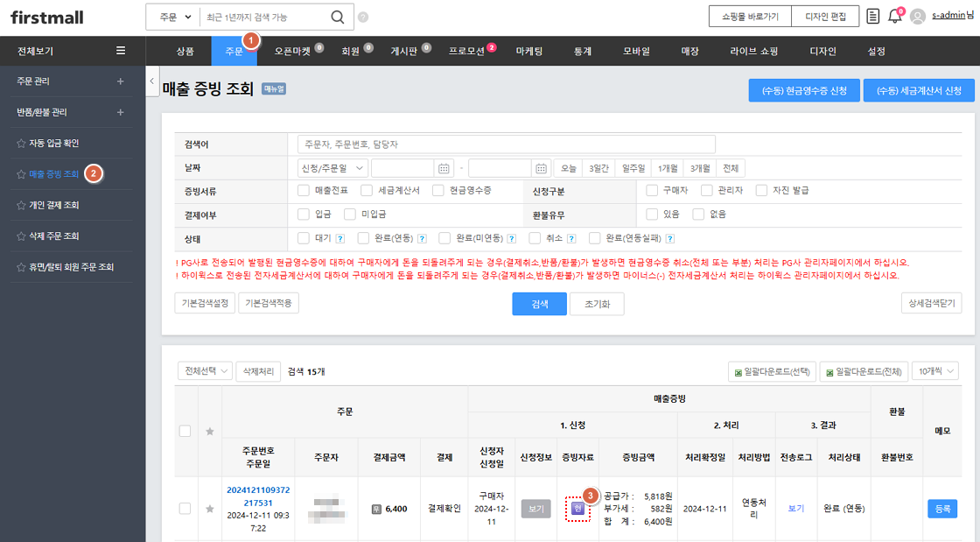Check the 세금계산서 checkbox
Viewport: 980px width, 542px height.
click(x=367, y=190)
